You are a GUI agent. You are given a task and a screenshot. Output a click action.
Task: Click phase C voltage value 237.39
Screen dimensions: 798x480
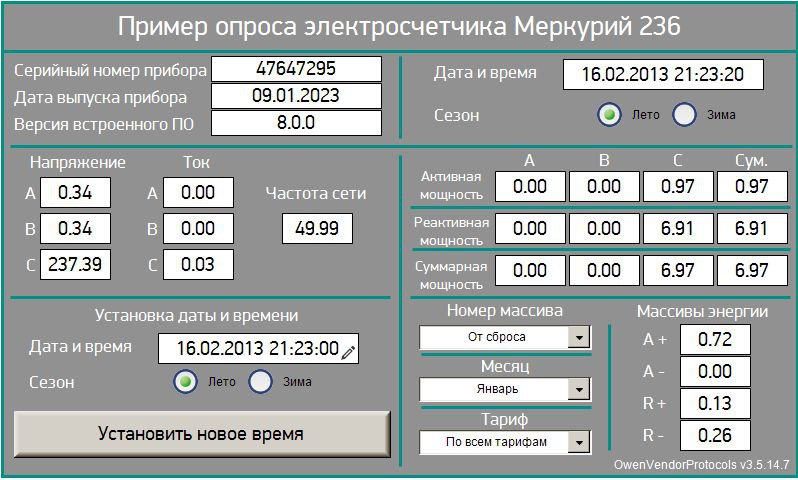75,265
